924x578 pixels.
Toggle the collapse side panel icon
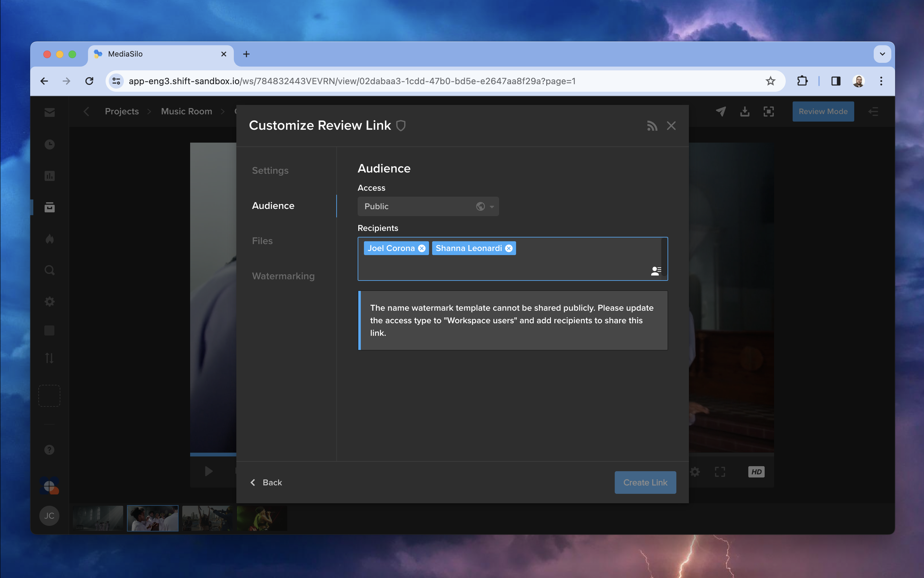tap(873, 112)
